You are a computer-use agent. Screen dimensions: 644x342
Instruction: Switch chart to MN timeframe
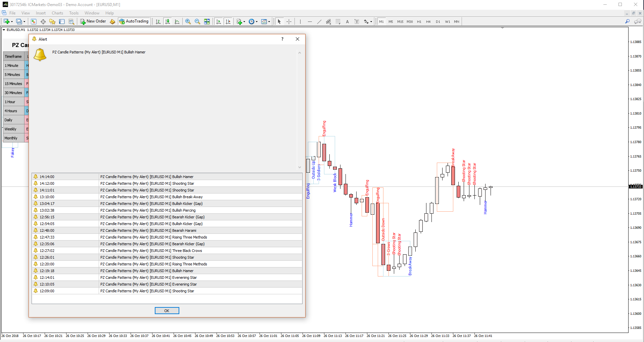click(457, 22)
